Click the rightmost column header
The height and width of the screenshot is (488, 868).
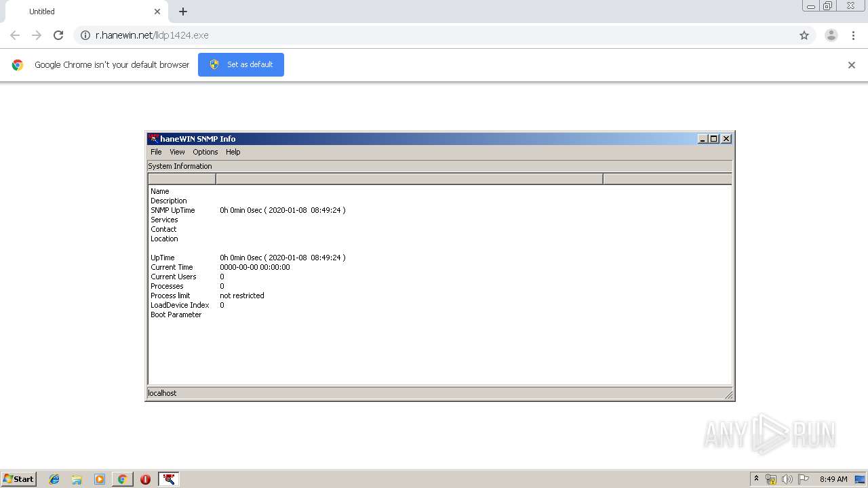point(667,179)
